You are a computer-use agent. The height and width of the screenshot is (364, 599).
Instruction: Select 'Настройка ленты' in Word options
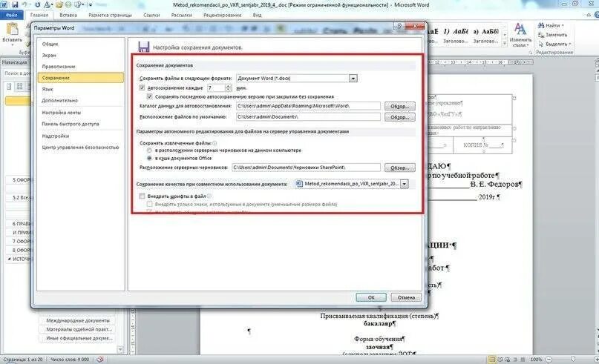pyautogui.click(x=81, y=113)
